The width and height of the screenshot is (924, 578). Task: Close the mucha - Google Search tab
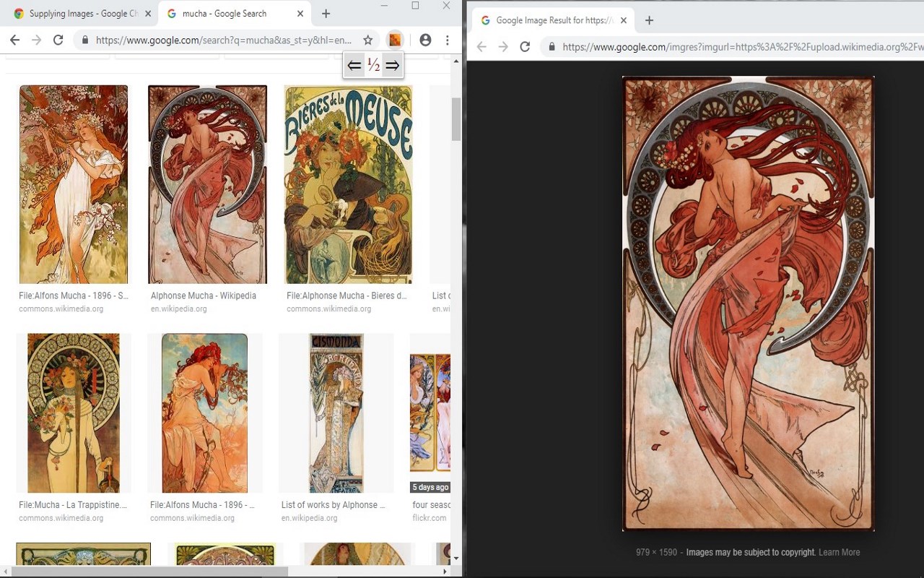click(x=300, y=14)
